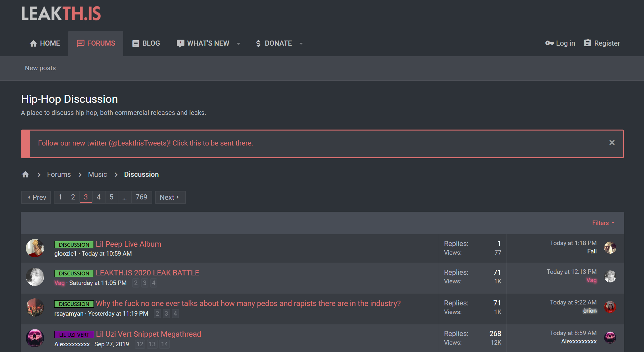Expand the What's New dropdown arrow

tap(238, 43)
